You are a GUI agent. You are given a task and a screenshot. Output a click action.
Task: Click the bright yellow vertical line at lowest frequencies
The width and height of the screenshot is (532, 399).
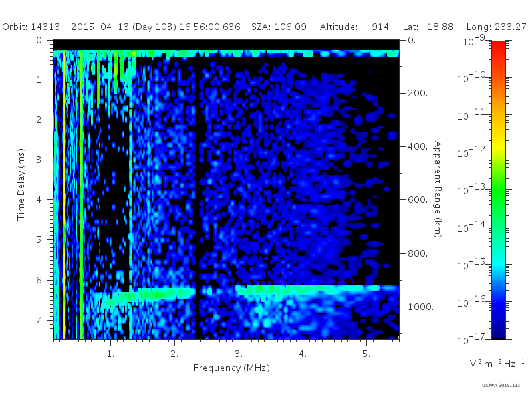click(63, 194)
